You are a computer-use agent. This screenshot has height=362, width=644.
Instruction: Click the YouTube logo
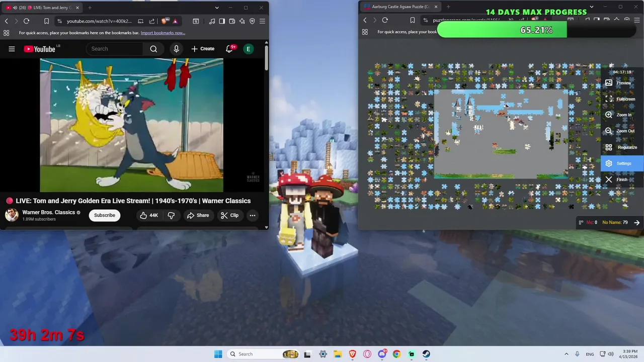pyautogui.click(x=40, y=49)
